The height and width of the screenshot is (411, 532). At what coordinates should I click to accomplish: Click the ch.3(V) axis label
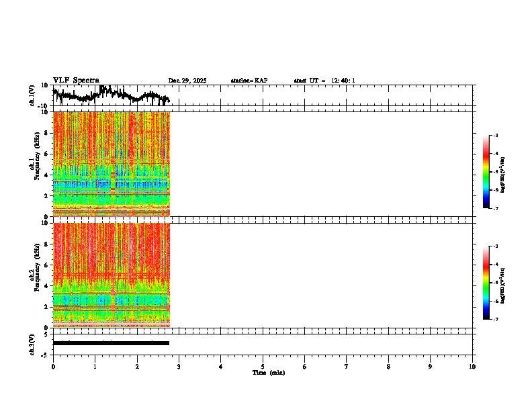32,345
